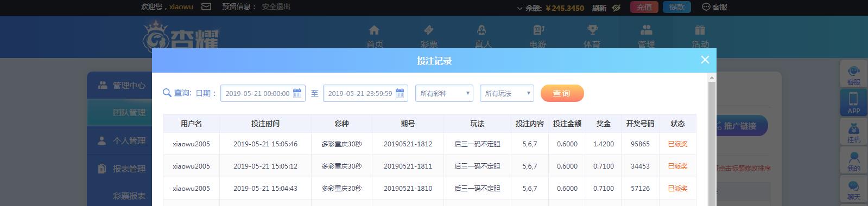Expand the 所有玩法 dropdown
Viewport: 868px width, 206px height.
click(507, 93)
